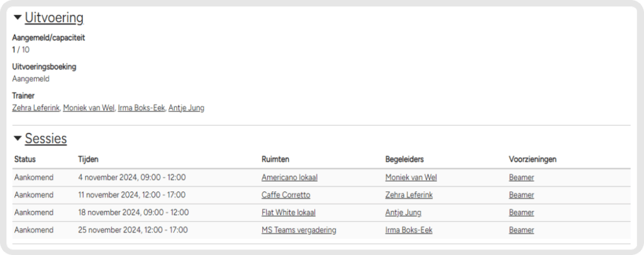Click the Voorzieningen column header
This screenshot has height=255, width=644.
(x=533, y=159)
